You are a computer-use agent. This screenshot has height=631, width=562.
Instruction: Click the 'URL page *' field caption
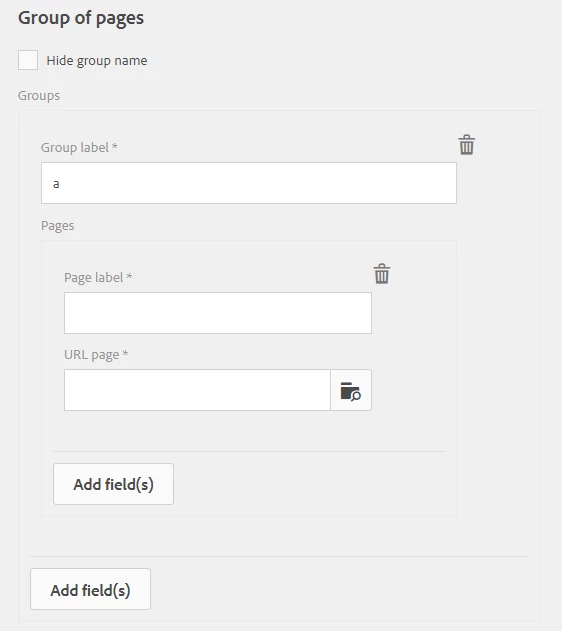pyautogui.click(x=96, y=355)
